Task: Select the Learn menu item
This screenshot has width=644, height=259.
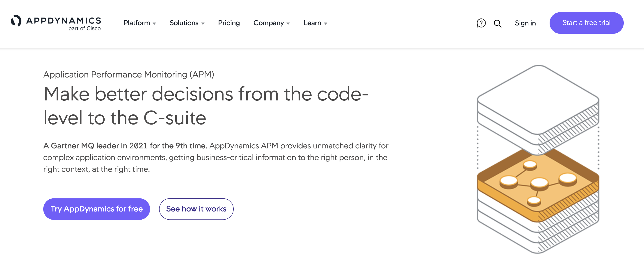Action: pyautogui.click(x=312, y=23)
